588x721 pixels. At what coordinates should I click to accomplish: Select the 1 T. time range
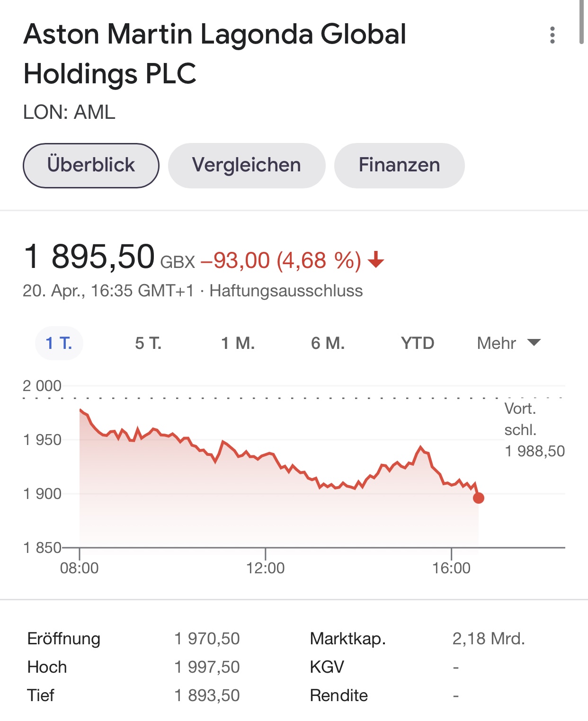tap(59, 343)
